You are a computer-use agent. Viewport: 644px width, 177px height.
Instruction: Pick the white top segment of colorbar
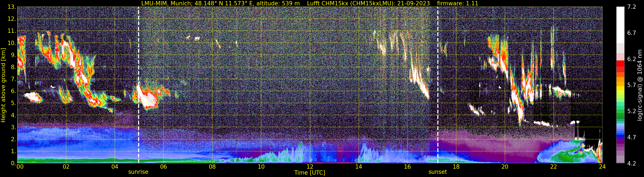coord(620,25)
